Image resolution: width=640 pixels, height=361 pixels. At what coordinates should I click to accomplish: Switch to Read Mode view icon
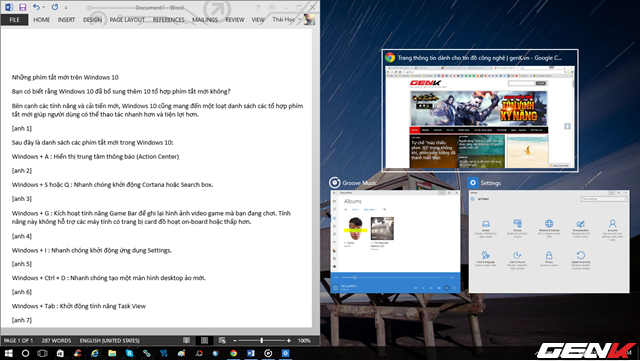coord(187,340)
